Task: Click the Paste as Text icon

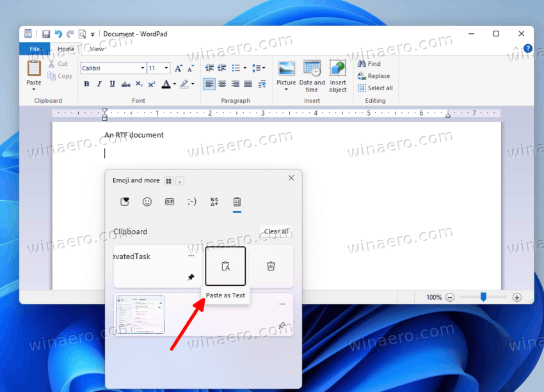Action: pyautogui.click(x=225, y=266)
